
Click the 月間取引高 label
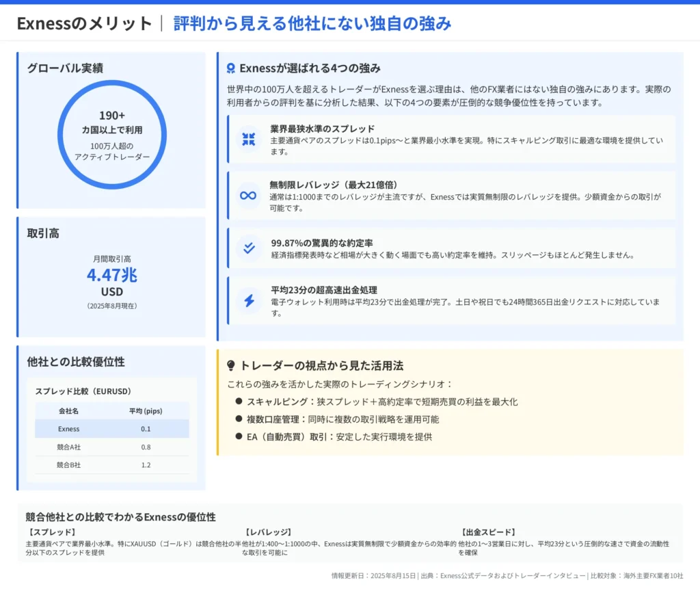tap(112, 259)
